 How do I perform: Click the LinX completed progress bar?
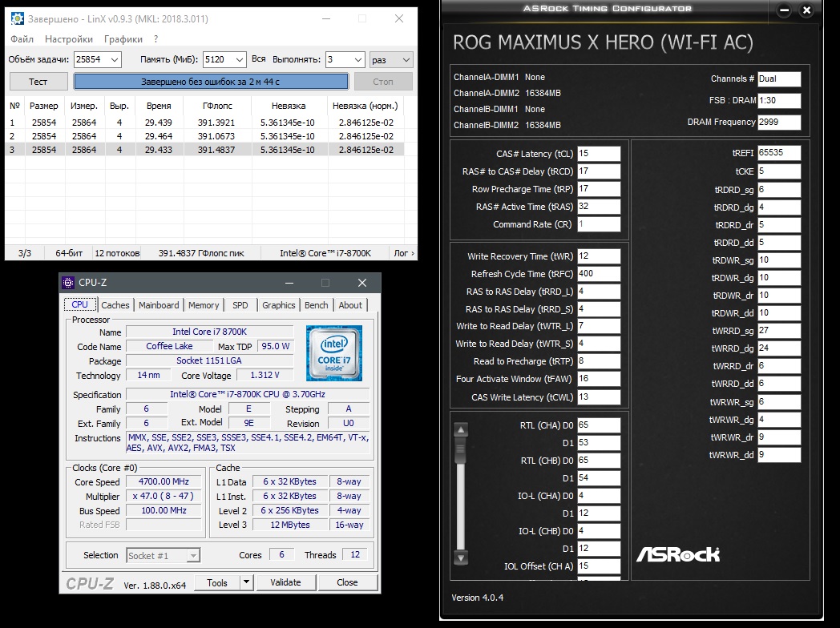(x=211, y=82)
